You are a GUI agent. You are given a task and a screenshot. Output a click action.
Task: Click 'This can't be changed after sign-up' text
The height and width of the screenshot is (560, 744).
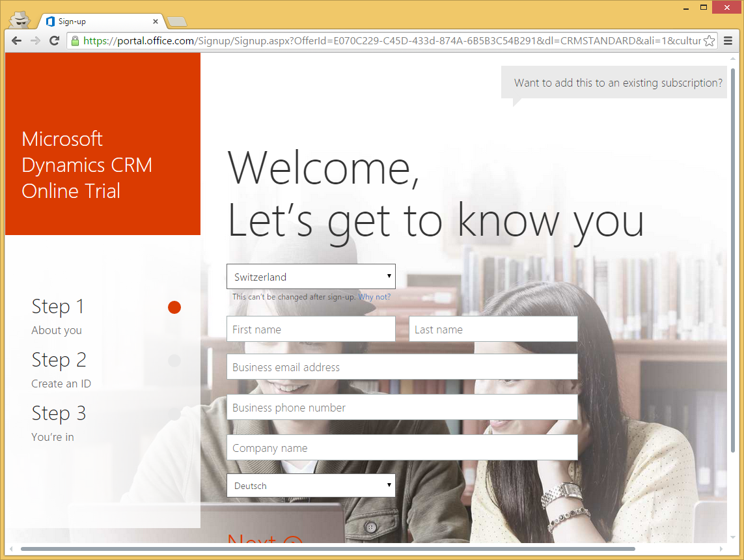[294, 297]
